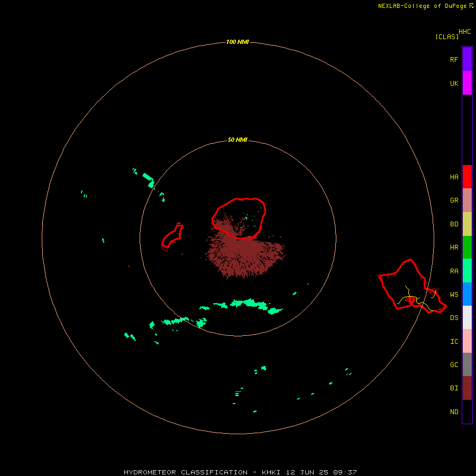Click the green rain cell northwest on the 50 NMI ring

pyautogui.click(x=149, y=180)
